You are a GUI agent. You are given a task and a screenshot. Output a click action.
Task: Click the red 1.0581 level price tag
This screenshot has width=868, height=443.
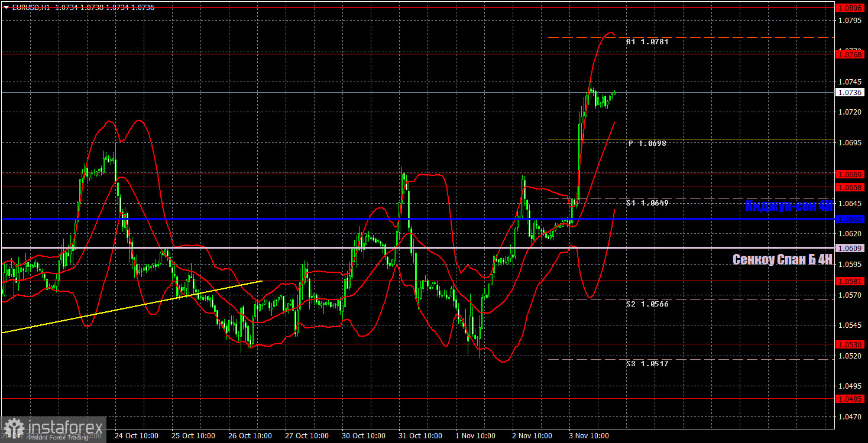pos(850,282)
